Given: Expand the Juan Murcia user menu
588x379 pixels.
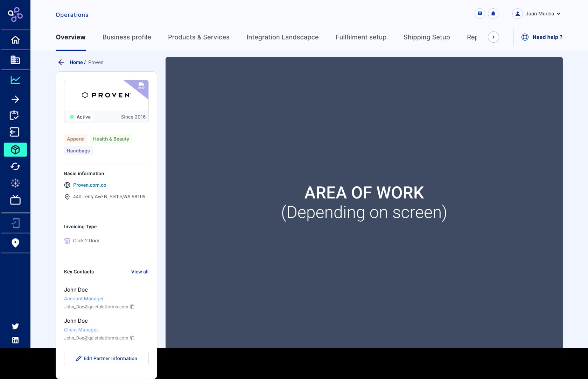Looking at the screenshot, I should (537, 14).
